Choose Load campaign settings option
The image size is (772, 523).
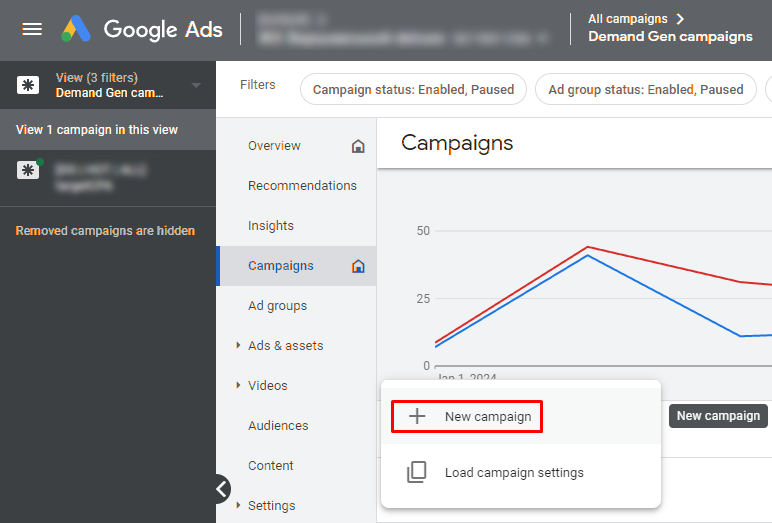click(x=520, y=472)
